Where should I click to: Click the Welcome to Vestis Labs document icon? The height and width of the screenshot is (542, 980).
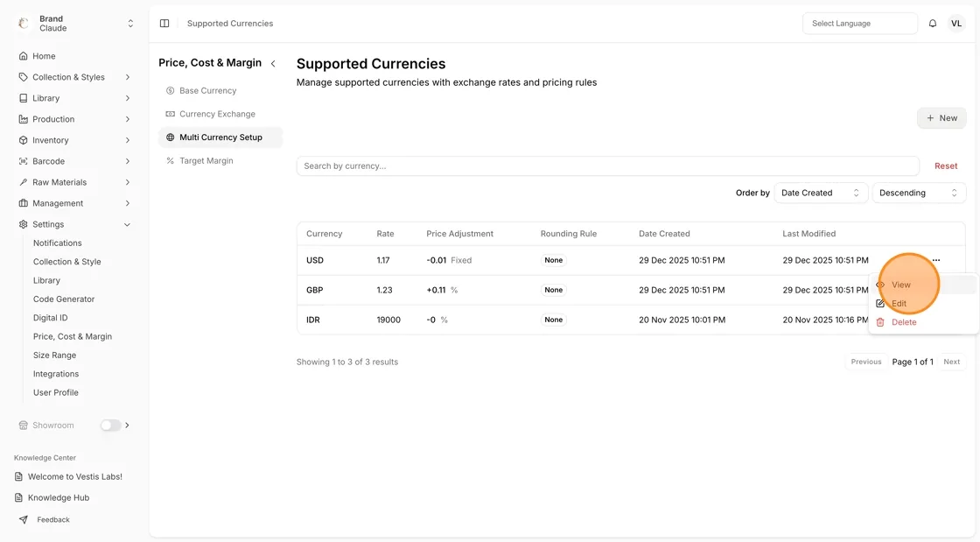18,476
